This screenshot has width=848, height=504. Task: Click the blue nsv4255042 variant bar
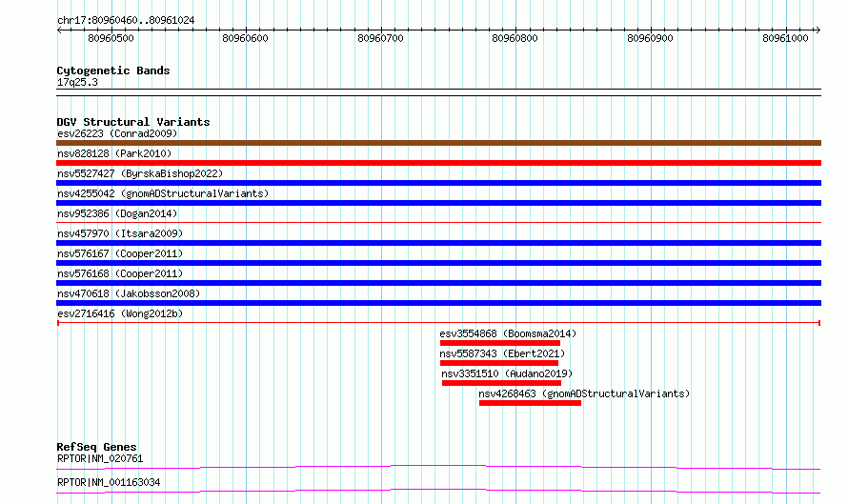tap(438, 203)
